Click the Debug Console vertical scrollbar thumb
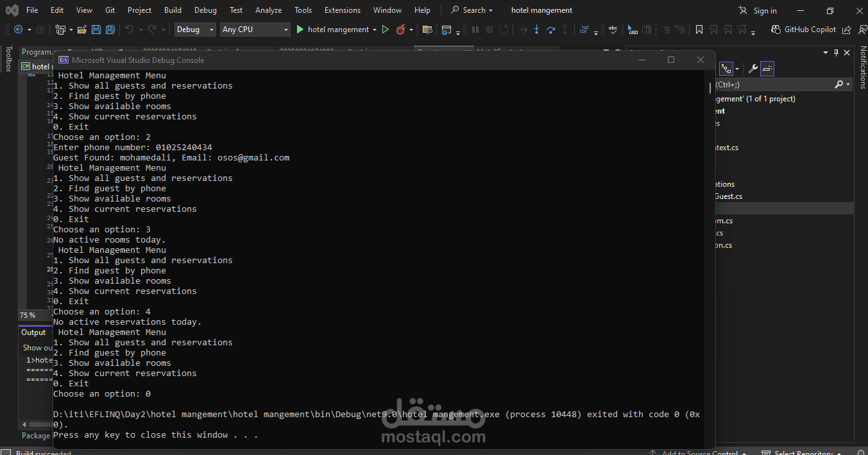The height and width of the screenshot is (455, 868). point(710,87)
